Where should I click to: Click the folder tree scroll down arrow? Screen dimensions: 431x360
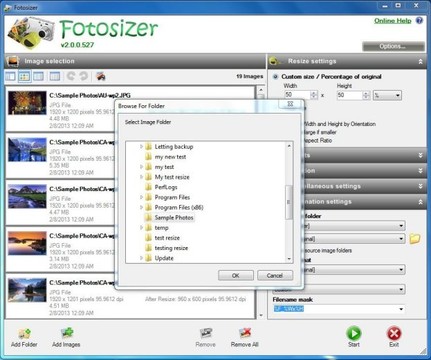coord(289,259)
